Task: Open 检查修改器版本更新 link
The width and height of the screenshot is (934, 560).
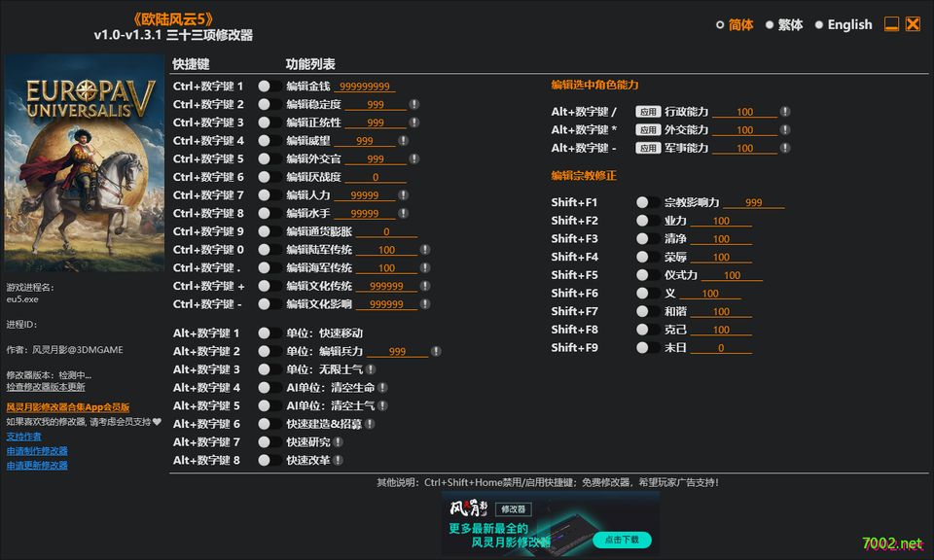Action: (46, 387)
